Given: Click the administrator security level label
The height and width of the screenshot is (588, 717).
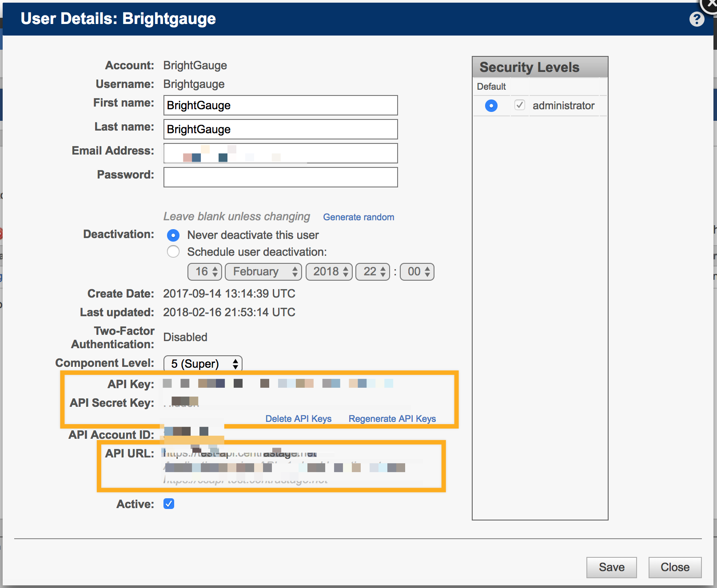Looking at the screenshot, I should tap(563, 106).
